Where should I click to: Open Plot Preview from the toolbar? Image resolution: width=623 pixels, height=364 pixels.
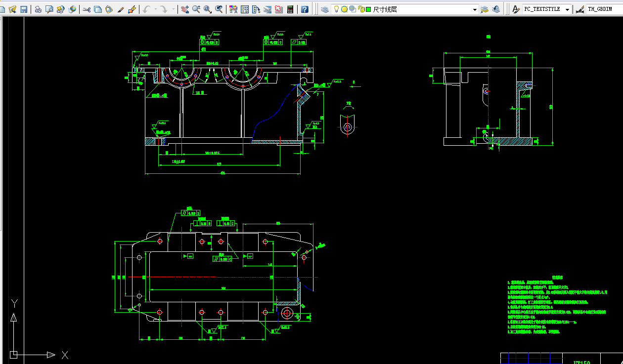(49, 9)
